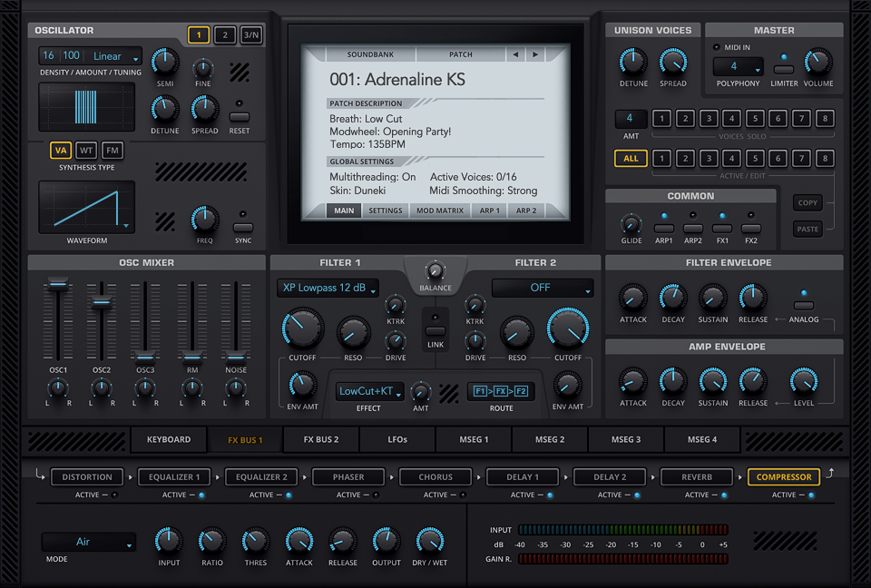Click the oscillator SEMI knob
871x588 pixels.
click(x=165, y=63)
